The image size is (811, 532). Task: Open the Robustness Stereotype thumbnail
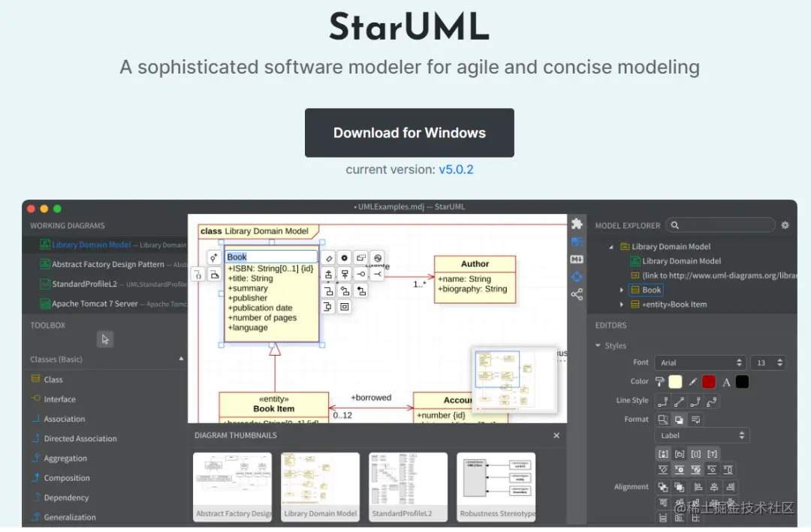pos(496,486)
